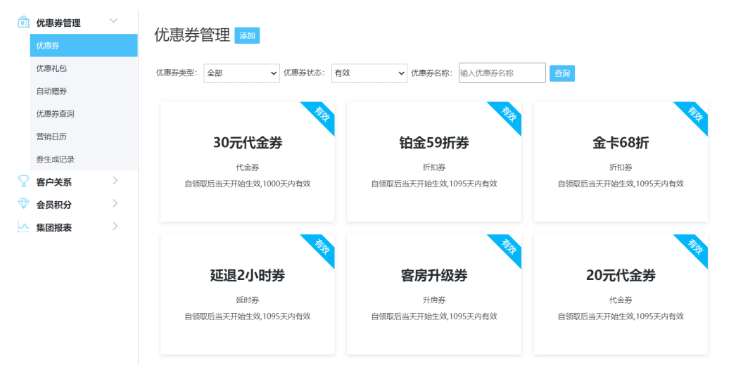Collapse the 优惠券管理 menu chevron

click(113, 21)
